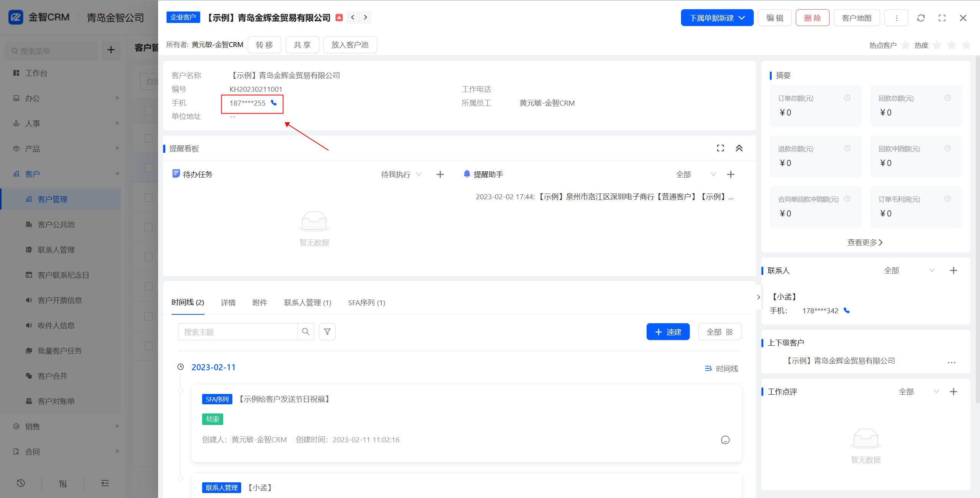The height and width of the screenshot is (498, 980).
Task: Click 放入客户池 button
Action: 350,45
